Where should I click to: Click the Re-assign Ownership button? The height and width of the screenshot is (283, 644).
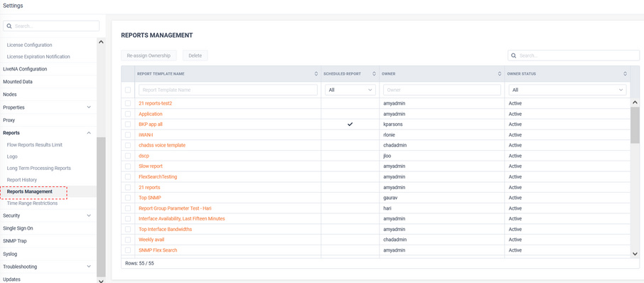[149, 55]
